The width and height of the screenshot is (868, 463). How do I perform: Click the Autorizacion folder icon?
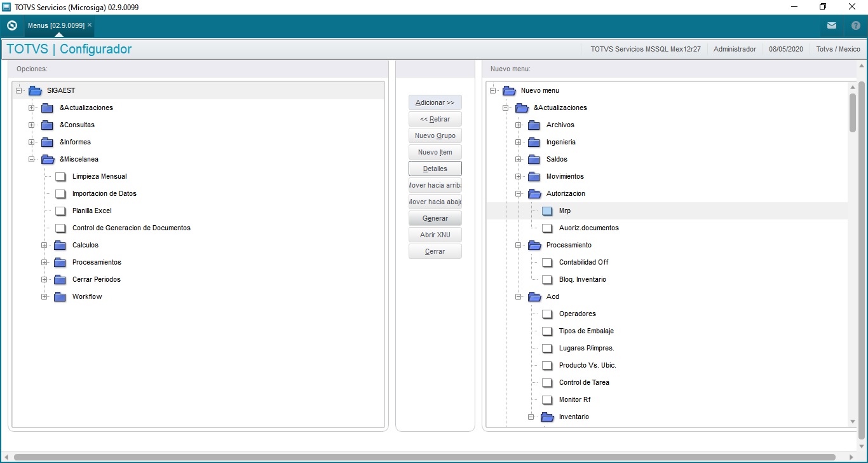[x=534, y=193]
